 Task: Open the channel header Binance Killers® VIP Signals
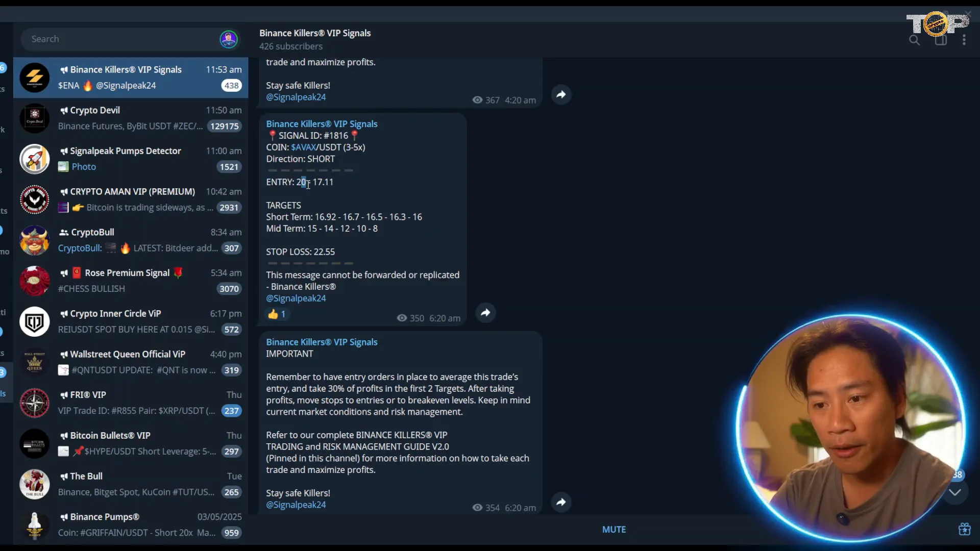coord(315,33)
